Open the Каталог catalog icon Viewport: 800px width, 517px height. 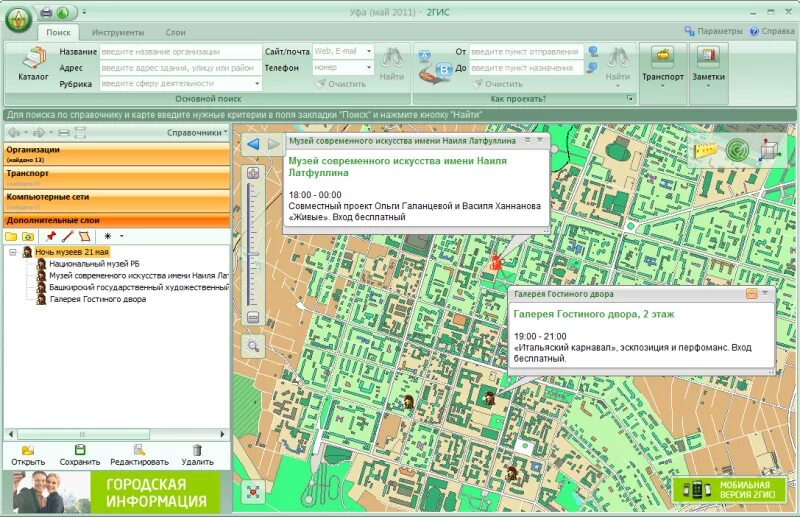click(33, 64)
